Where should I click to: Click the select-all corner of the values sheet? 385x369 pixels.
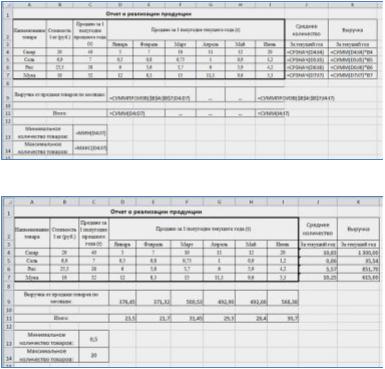click(8, 202)
